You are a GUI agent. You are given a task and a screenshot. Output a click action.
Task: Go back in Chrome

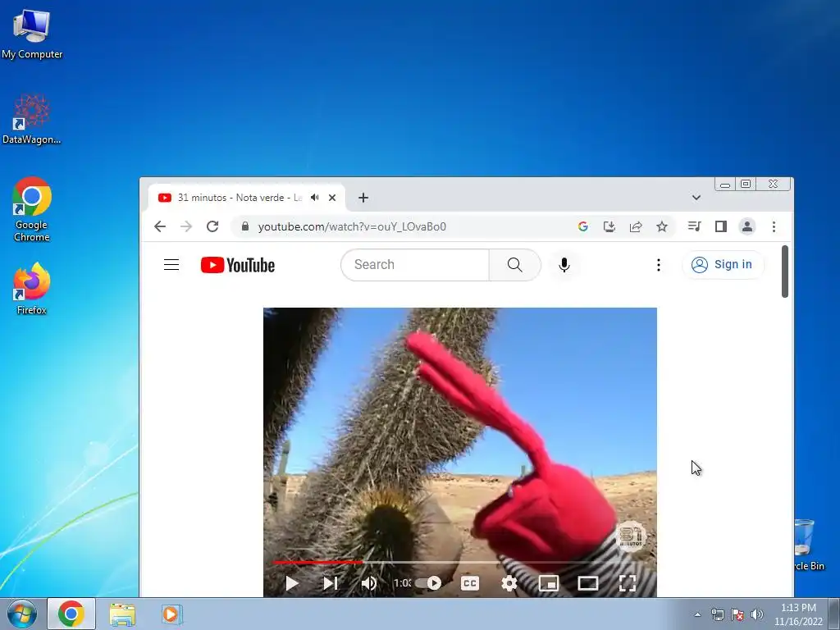tap(160, 226)
